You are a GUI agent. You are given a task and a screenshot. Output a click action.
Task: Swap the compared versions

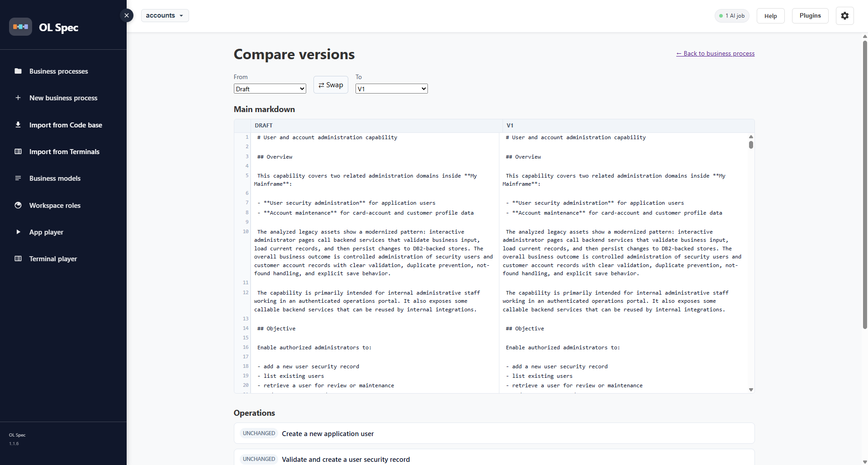coord(331,85)
